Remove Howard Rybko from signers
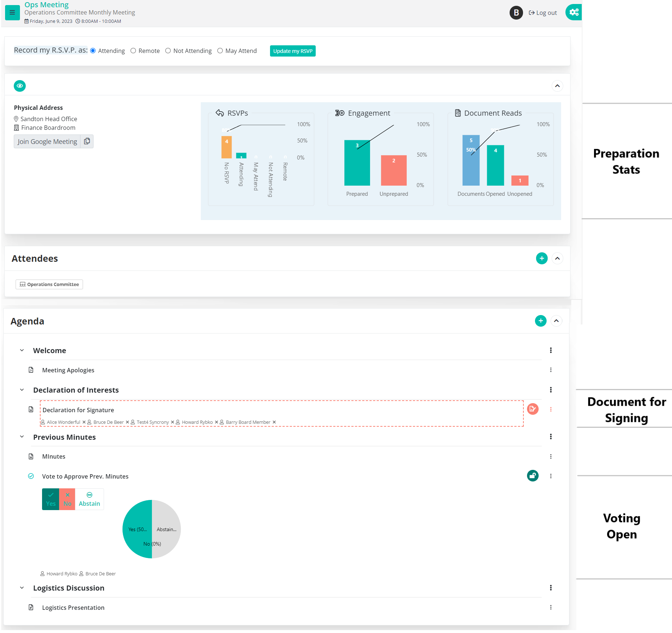 (x=216, y=422)
